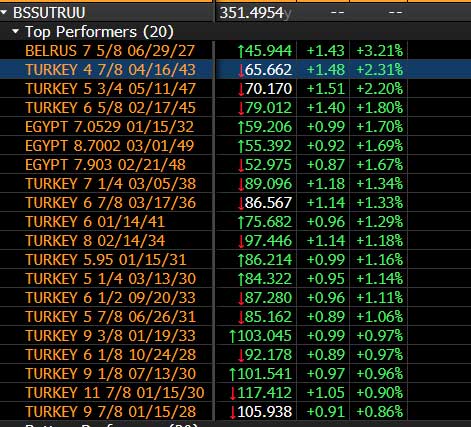Click percent change +0.90%
Screen dimensions: 471x427
click(x=379, y=393)
